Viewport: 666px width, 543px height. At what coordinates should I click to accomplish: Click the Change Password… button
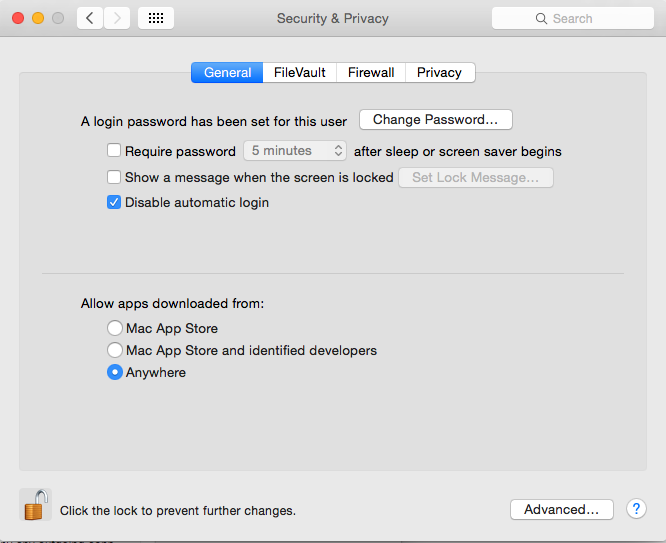pyautogui.click(x=436, y=119)
